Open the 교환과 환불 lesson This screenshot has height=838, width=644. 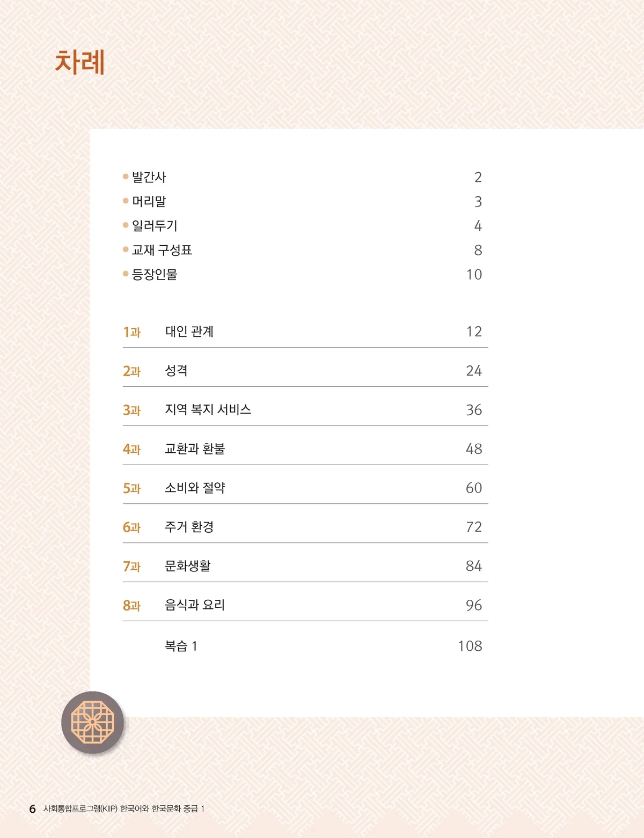click(x=305, y=449)
